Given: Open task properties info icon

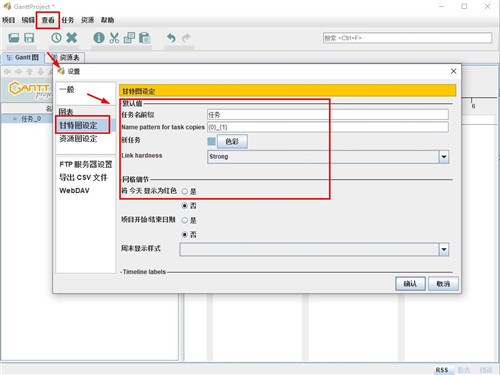Looking at the screenshot, I should pos(99,38).
